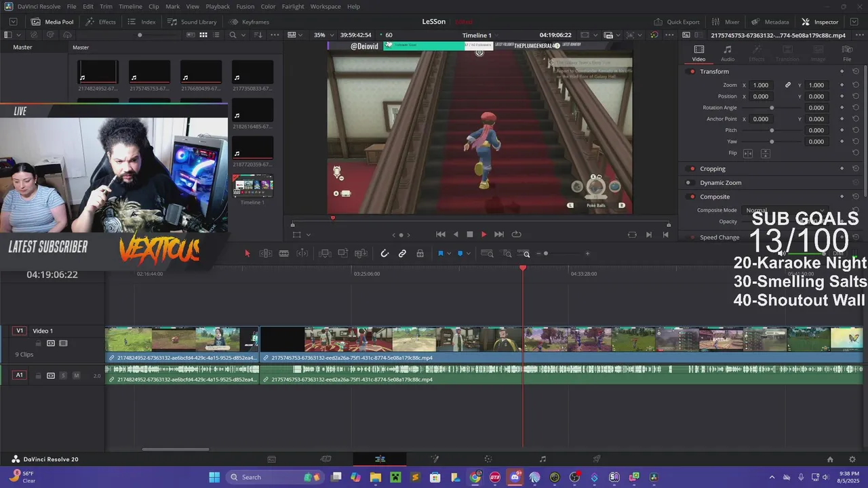
Task: Toggle timeline Snapping magnet icon
Action: point(384,253)
